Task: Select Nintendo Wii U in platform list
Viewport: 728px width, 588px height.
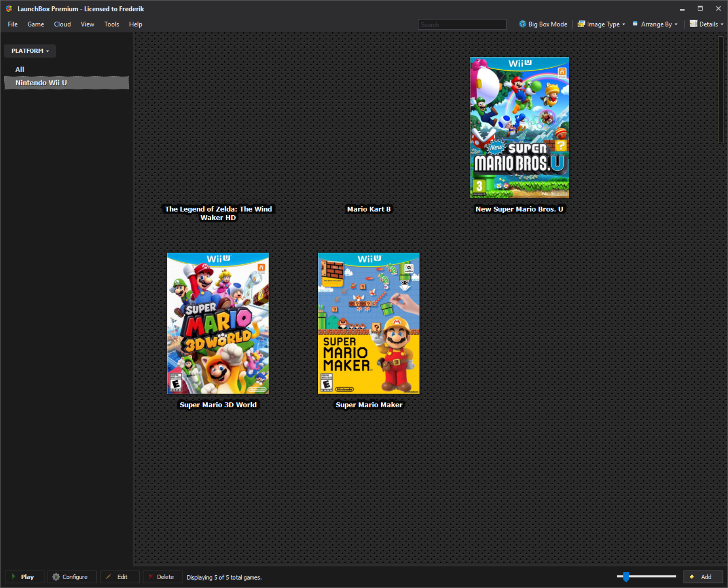Action: (66, 83)
